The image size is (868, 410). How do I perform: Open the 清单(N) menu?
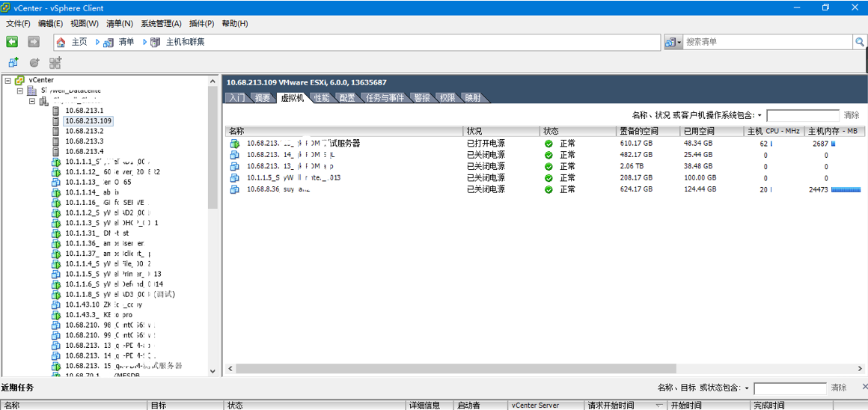click(120, 24)
